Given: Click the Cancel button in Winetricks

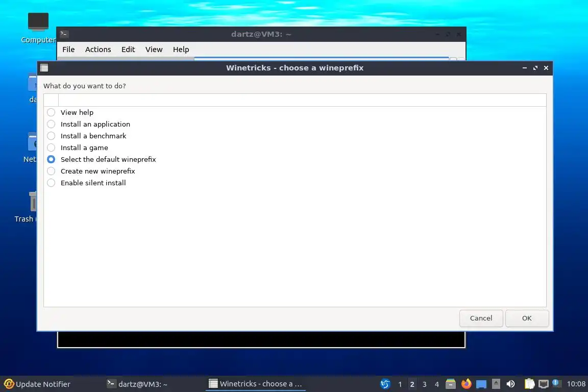Looking at the screenshot, I should click(481, 318).
